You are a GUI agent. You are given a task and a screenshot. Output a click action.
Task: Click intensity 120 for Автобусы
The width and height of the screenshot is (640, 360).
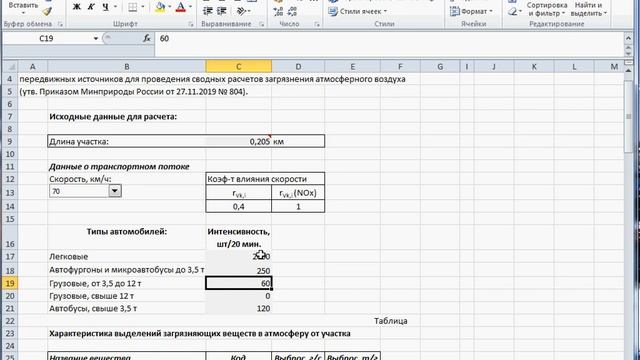pyautogui.click(x=238, y=309)
